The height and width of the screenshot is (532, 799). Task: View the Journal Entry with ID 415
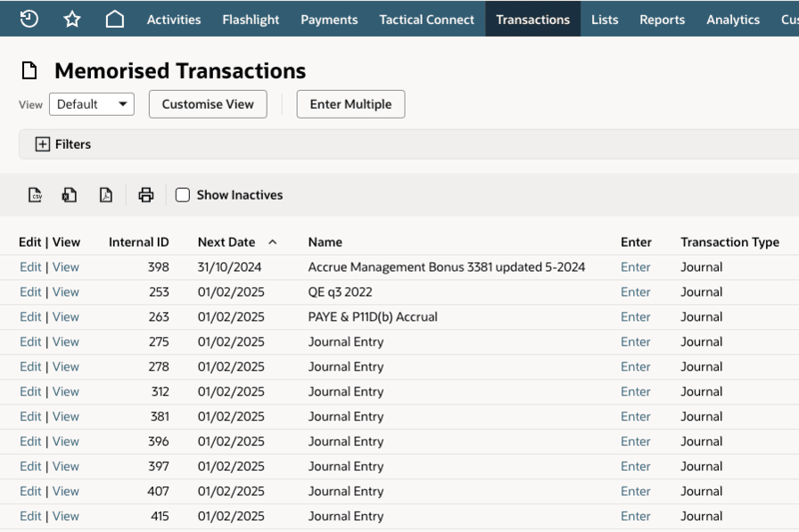(x=66, y=517)
